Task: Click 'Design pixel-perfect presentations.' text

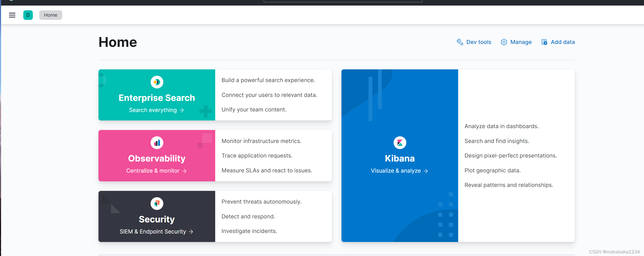Action: click(511, 156)
